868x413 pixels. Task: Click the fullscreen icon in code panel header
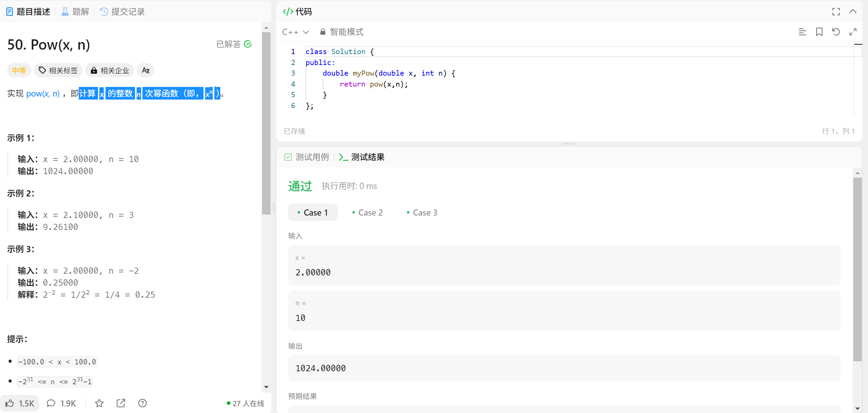pyautogui.click(x=836, y=12)
